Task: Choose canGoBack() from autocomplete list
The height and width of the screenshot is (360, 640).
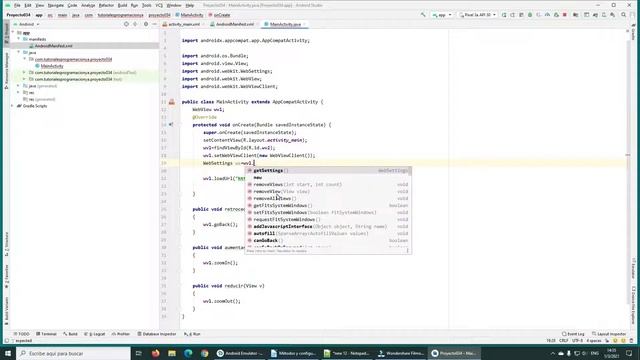Action: (328, 240)
